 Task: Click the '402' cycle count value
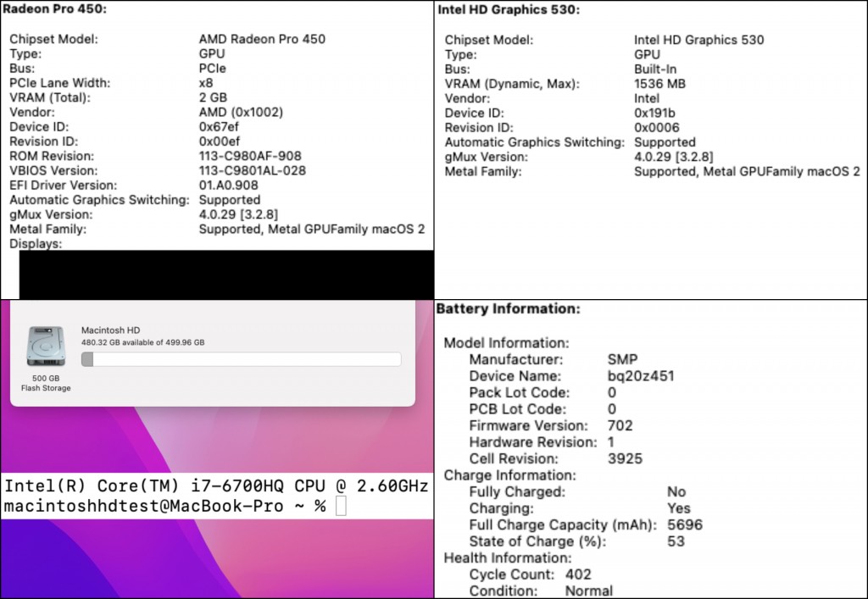(x=578, y=574)
